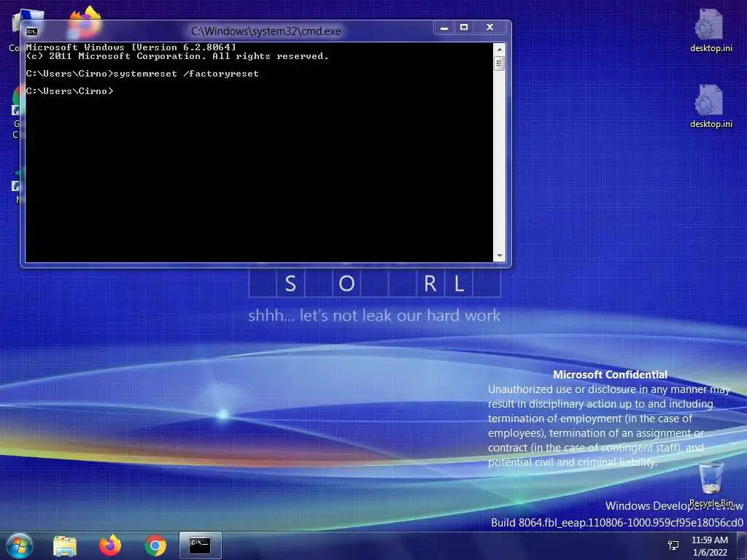Image resolution: width=747 pixels, height=560 pixels.
Task: Click the 'Microsoft Windows [Version 6.2.8064]' line
Action: [131, 47]
